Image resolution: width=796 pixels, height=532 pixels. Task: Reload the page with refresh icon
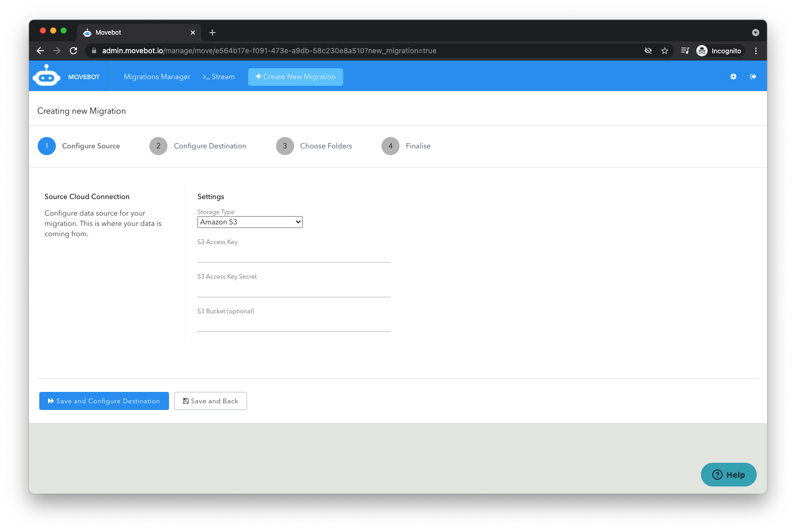[73, 51]
